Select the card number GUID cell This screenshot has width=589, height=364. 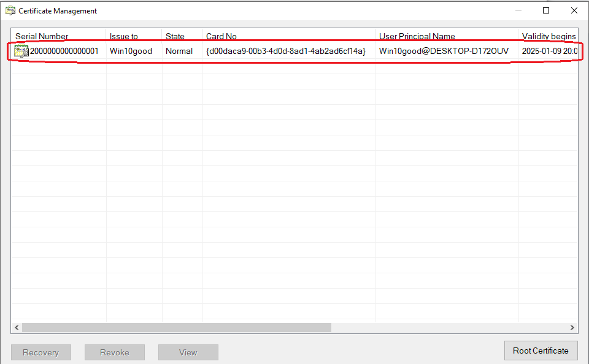point(286,51)
